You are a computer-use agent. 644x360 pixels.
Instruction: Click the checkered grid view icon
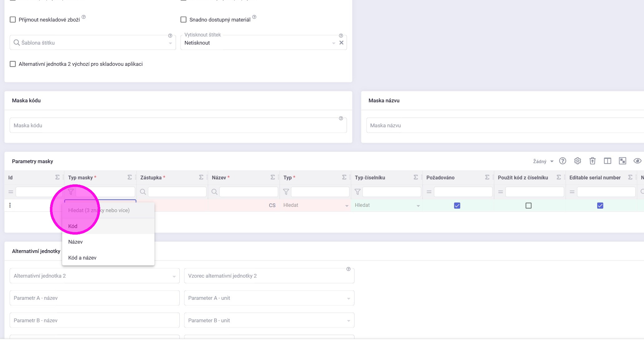point(622,161)
